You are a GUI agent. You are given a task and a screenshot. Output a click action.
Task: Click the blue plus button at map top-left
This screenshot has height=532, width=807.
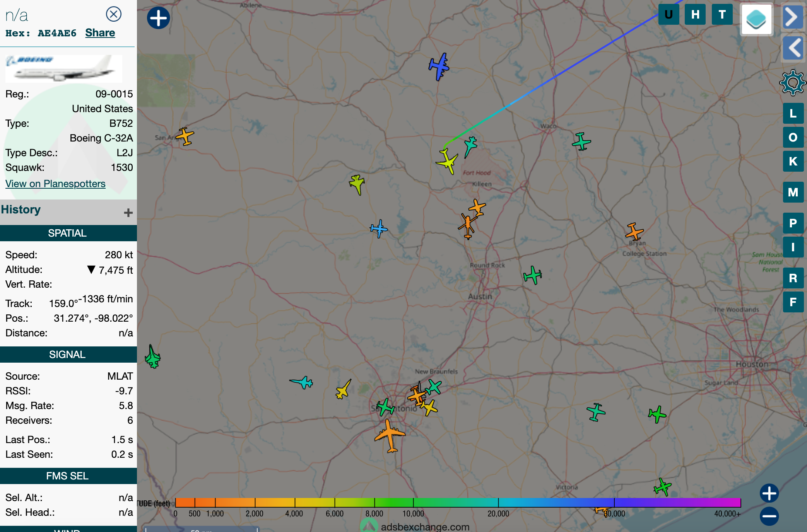click(158, 18)
